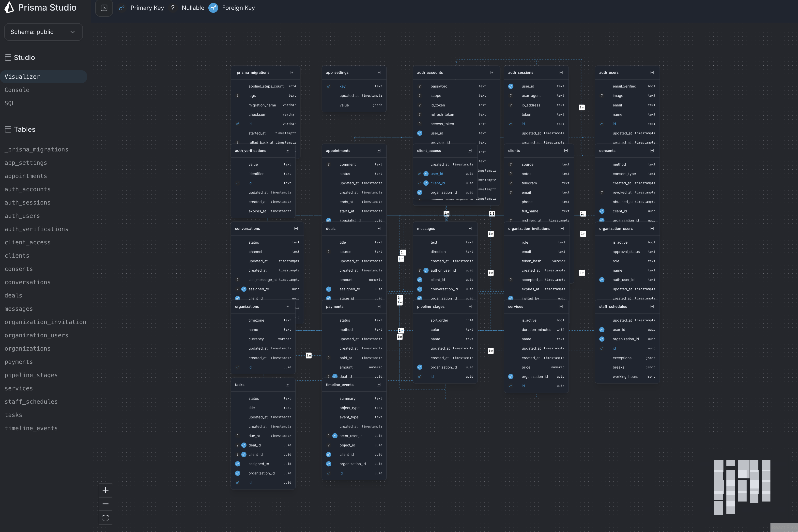Open messages table via its header icon
The height and width of the screenshot is (532, 798).
click(x=470, y=229)
